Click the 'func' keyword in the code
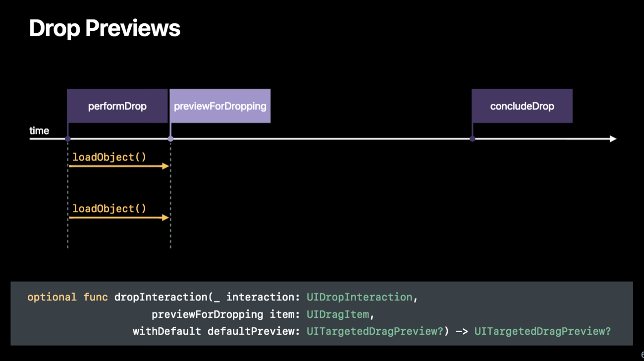 click(x=96, y=297)
